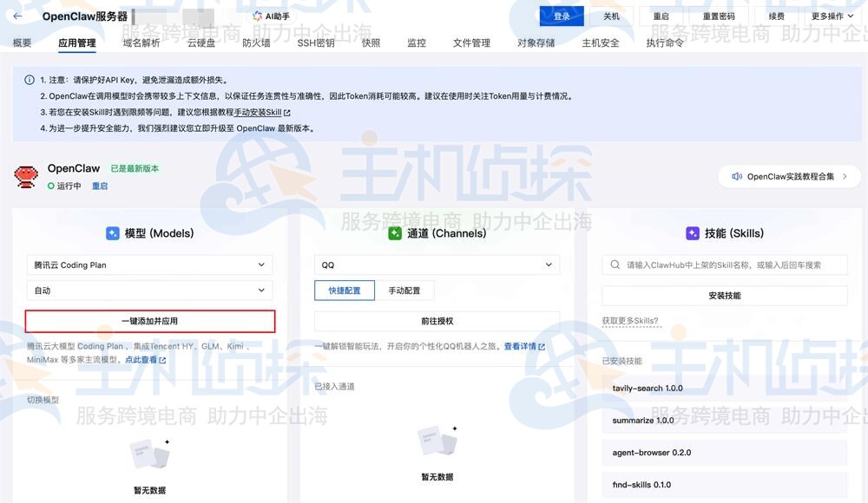Click the 通道 (Channels) panel icon
This screenshot has width=868, height=503.
pos(395,232)
